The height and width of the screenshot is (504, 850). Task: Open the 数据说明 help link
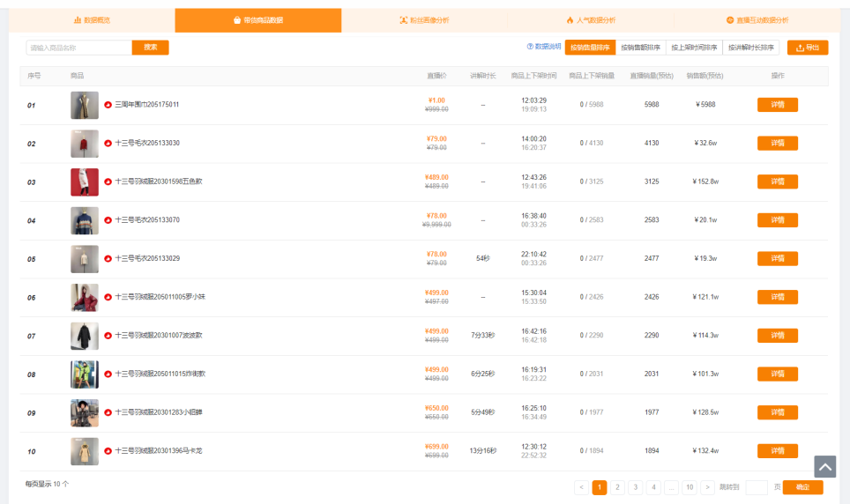(544, 48)
